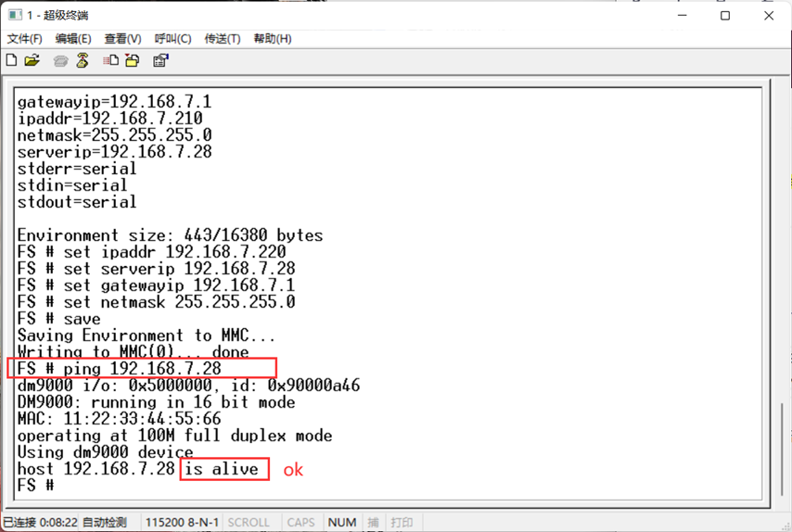Click the 'Saving Environment to MMC...' line
Viewport: 792px width, 532px height.
[147, 336]
